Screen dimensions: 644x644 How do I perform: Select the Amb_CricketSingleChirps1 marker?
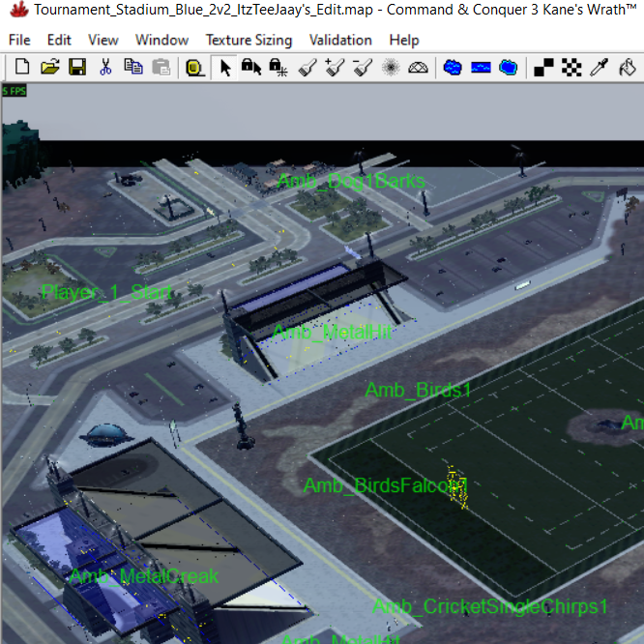point(490,606)
